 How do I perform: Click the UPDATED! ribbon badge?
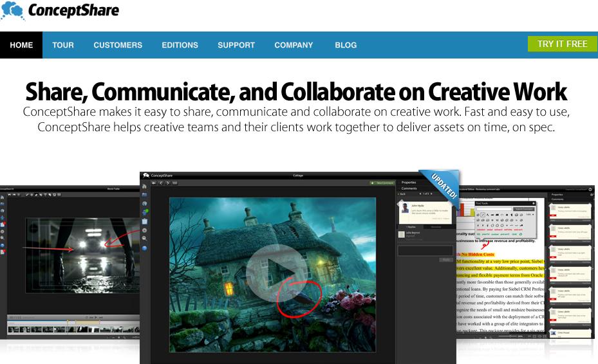(x=440, y=189)
